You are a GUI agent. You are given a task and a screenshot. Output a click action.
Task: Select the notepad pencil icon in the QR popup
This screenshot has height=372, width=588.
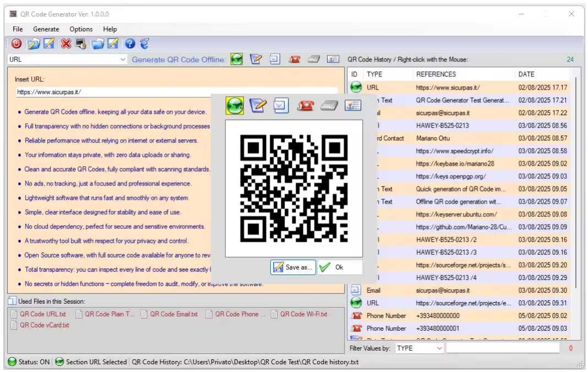(258, 105)
